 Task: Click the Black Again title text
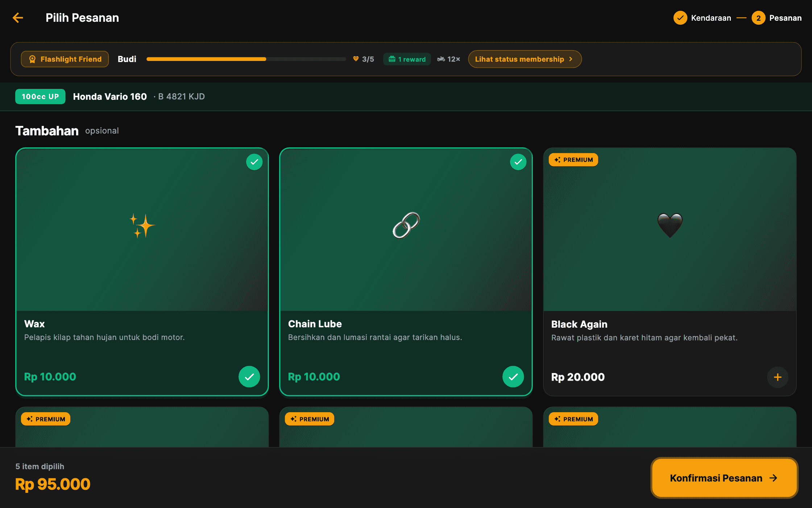579,324
